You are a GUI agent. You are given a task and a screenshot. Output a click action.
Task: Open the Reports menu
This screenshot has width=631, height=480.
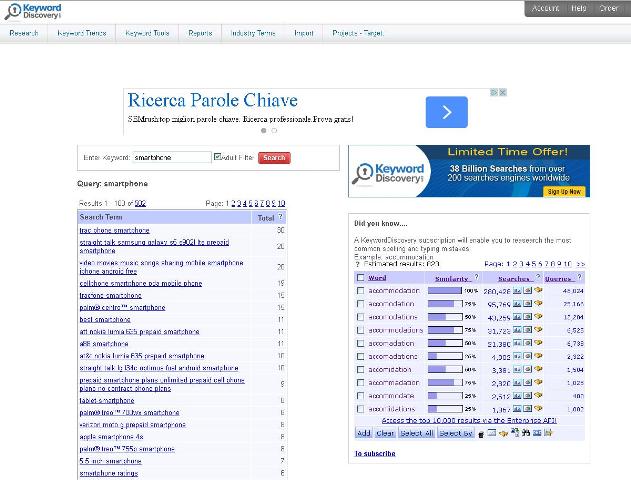click(200, 33)
